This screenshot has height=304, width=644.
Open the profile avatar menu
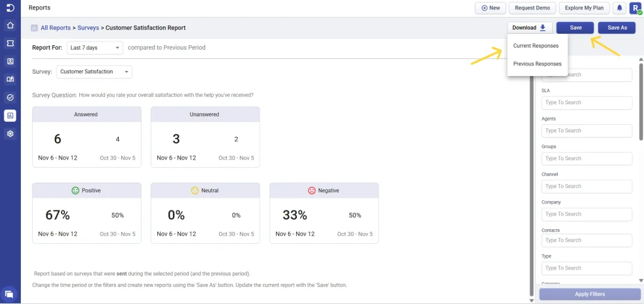pos(635,8)
